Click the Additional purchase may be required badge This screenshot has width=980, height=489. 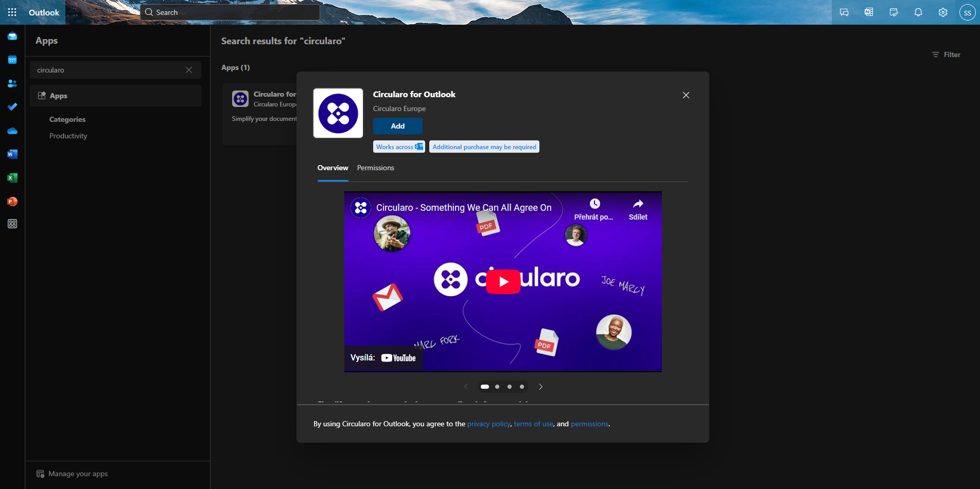pos(484,147)
